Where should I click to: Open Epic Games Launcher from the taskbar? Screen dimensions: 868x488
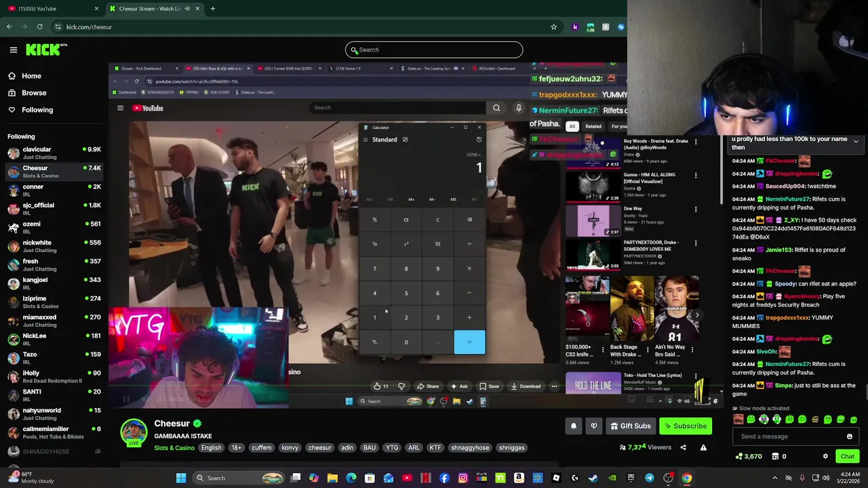(x=631, y=478)
